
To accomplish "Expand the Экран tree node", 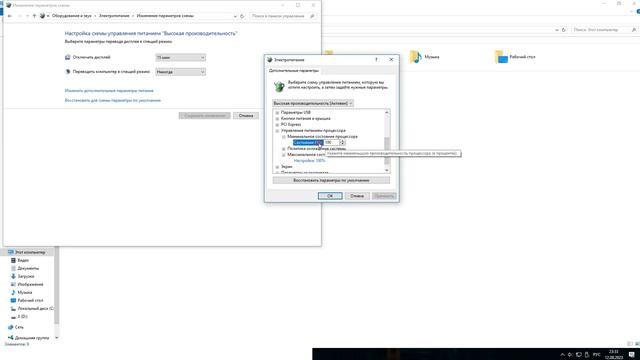I will tap(277, 167).
